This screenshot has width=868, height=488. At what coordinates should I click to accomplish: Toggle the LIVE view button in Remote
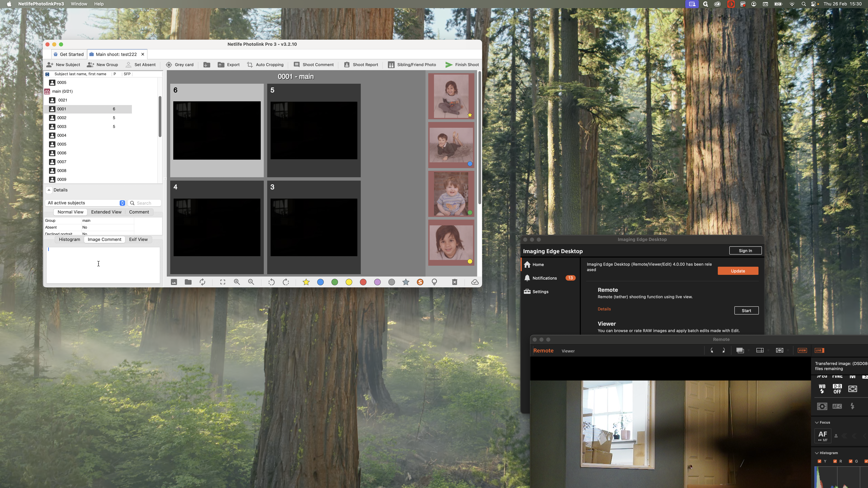point(819,350)
